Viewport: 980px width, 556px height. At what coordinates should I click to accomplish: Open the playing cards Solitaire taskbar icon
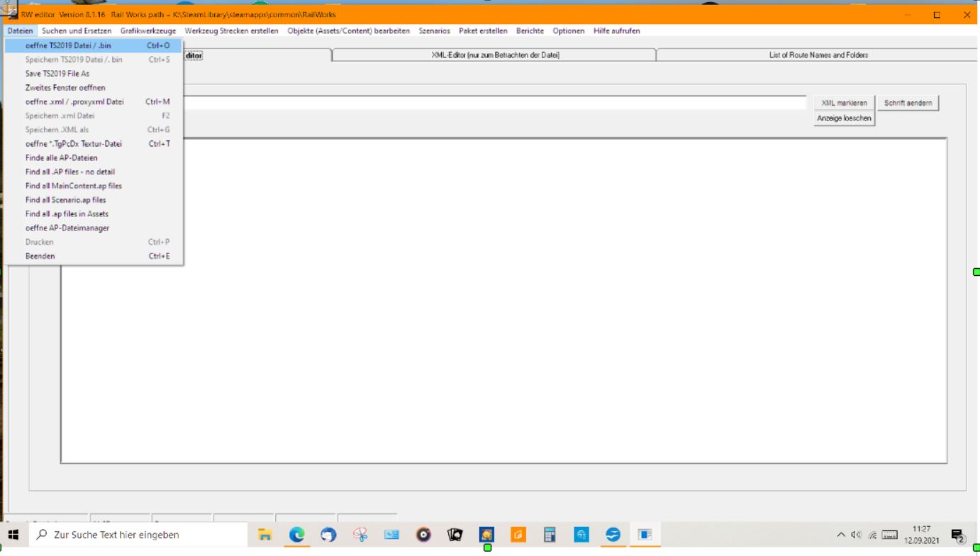455,535
